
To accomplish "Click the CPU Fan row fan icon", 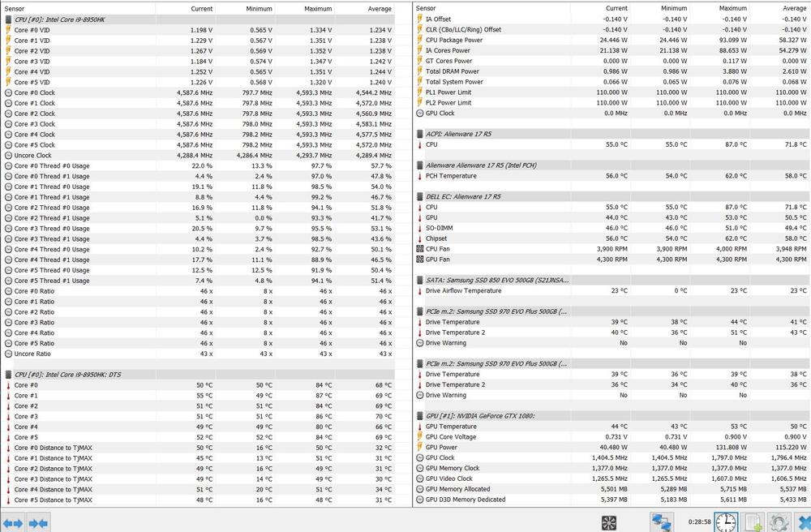I will click(x=419, y=249).
